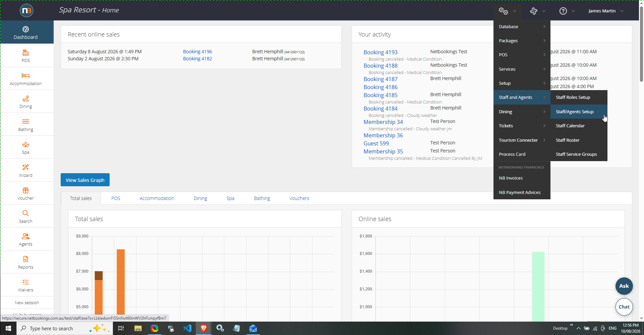Open the plugin puzzle-piece menu in the header

pyautogui.click(x=534, y=11)
